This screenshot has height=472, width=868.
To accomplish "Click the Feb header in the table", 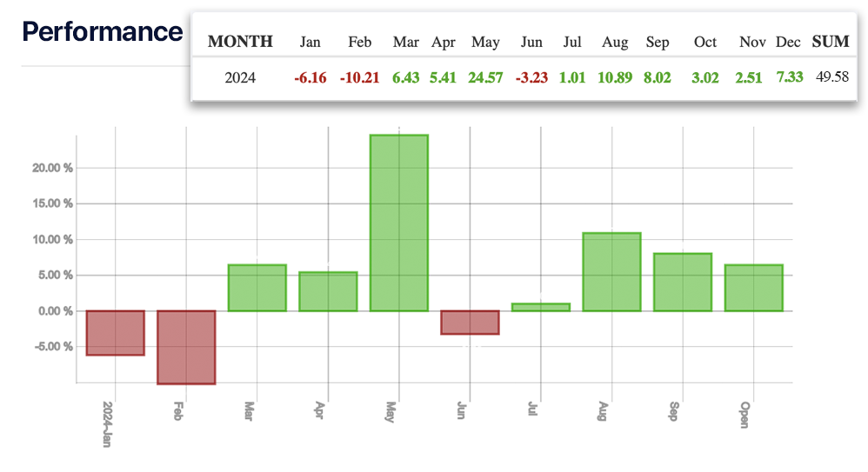I will pyautogui.click(x=360, y=42).
